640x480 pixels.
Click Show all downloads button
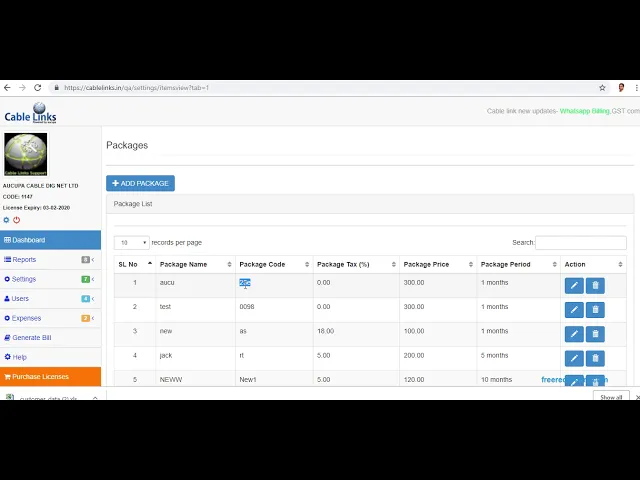click(611, 396)
